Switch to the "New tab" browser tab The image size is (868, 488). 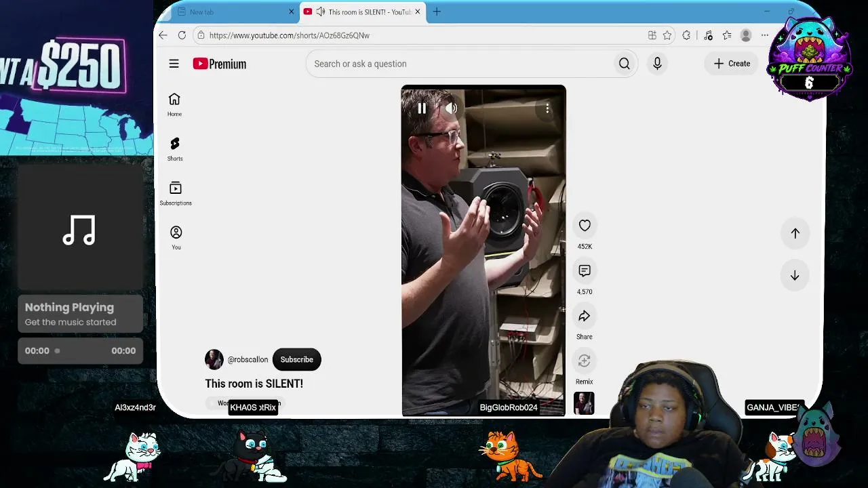coord(231,12)
